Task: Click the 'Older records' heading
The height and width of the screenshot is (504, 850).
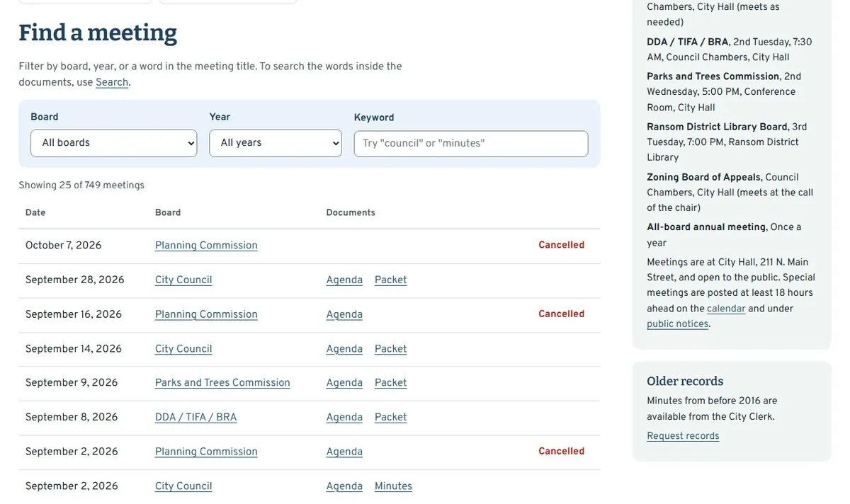Action: pyautogui.click(x=685, y=382)
